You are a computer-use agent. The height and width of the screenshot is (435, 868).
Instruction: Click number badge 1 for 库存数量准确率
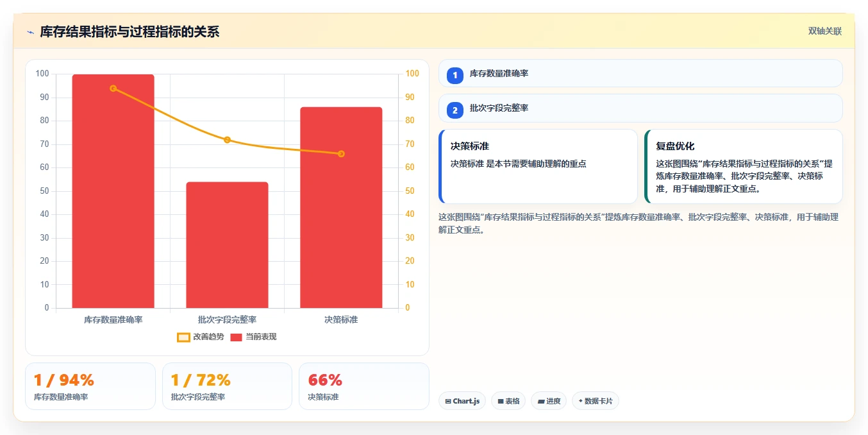click(455, 75)
